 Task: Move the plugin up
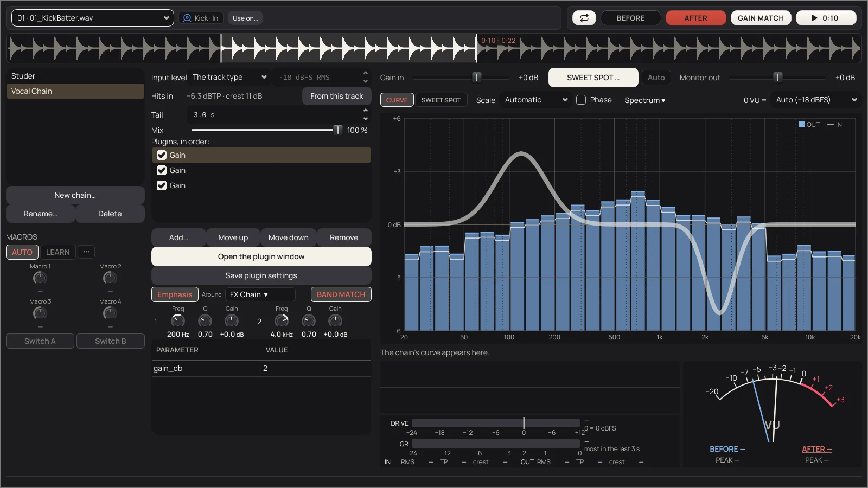point(233,237)
